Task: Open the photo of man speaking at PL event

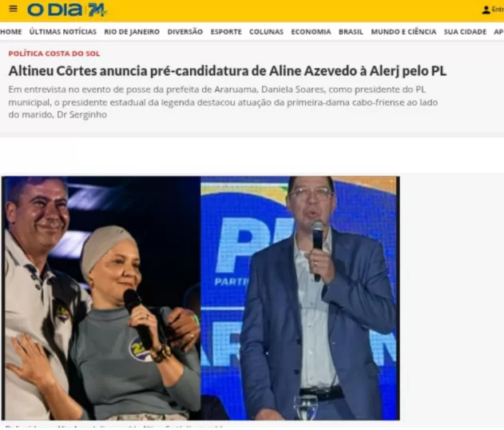Action: (x=300, y=298)
